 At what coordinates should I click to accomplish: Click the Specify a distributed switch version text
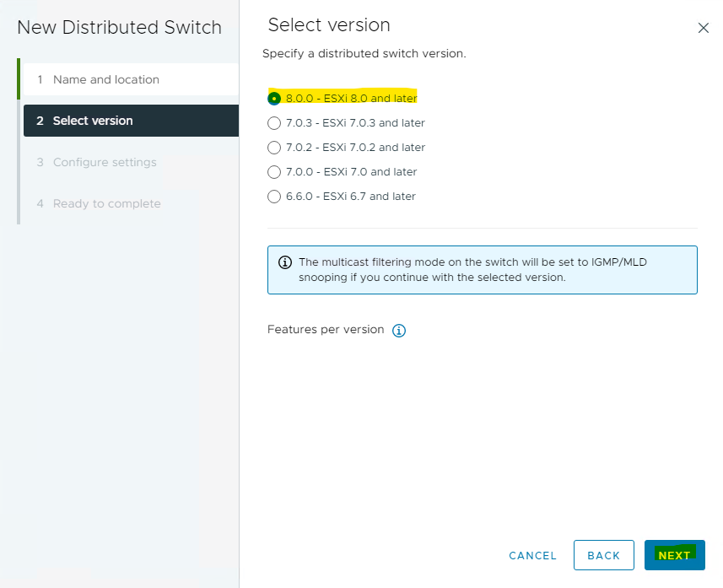point(364,53)
